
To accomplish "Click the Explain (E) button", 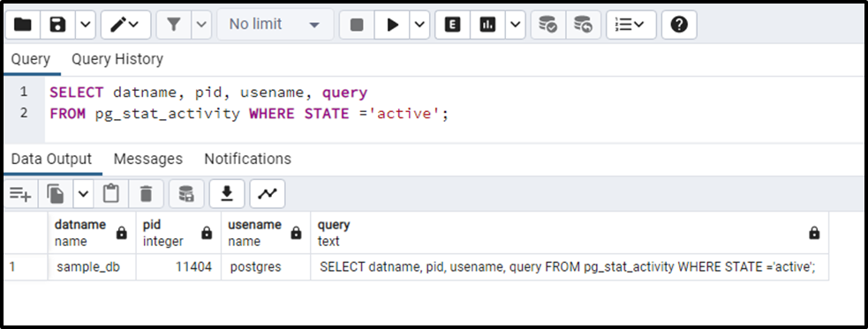I will click(452, 25).
